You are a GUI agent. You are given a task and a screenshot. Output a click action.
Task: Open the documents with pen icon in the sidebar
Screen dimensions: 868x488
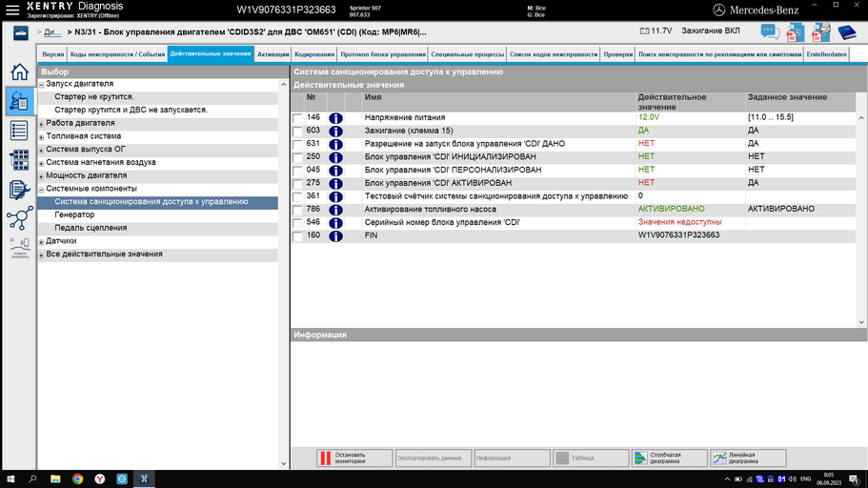click(19, 190)
